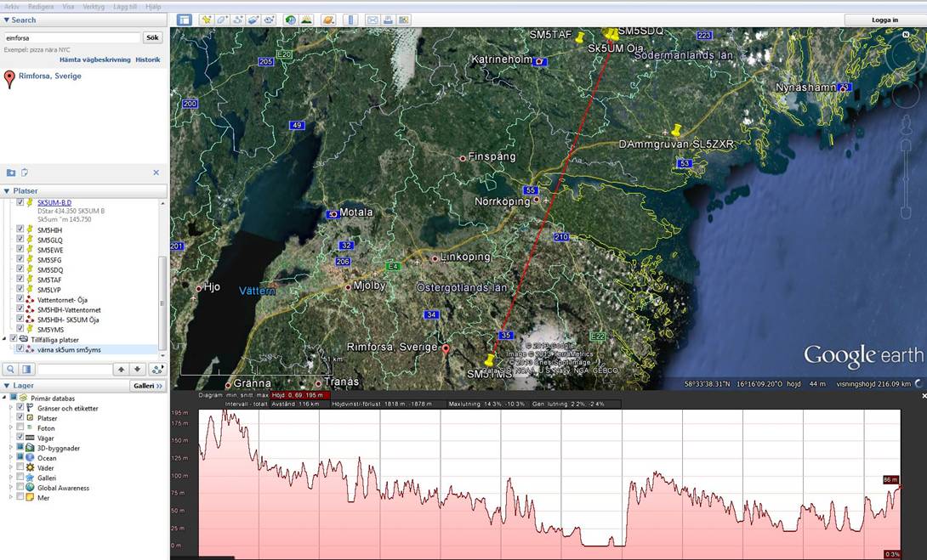Viewport: 927px width, 560px height.
Task: Open the Redigera menu
Action: 41,7
